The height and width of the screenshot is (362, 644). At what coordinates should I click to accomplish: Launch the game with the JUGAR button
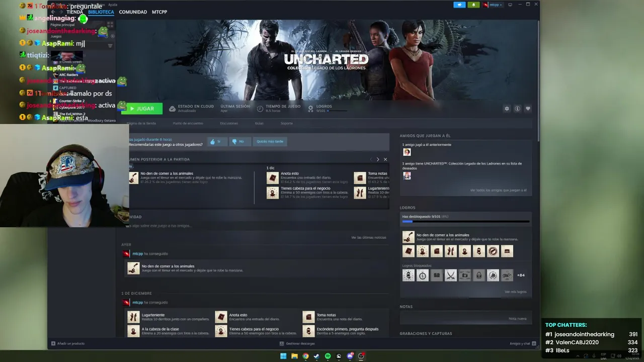(x=142, y=109)
